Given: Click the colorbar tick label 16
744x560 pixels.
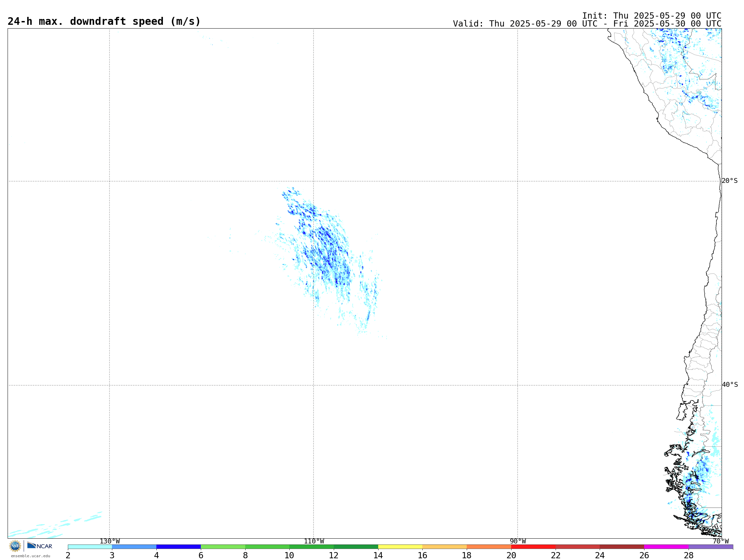Looking at the screenshot, I should click(x=422, y=555).
